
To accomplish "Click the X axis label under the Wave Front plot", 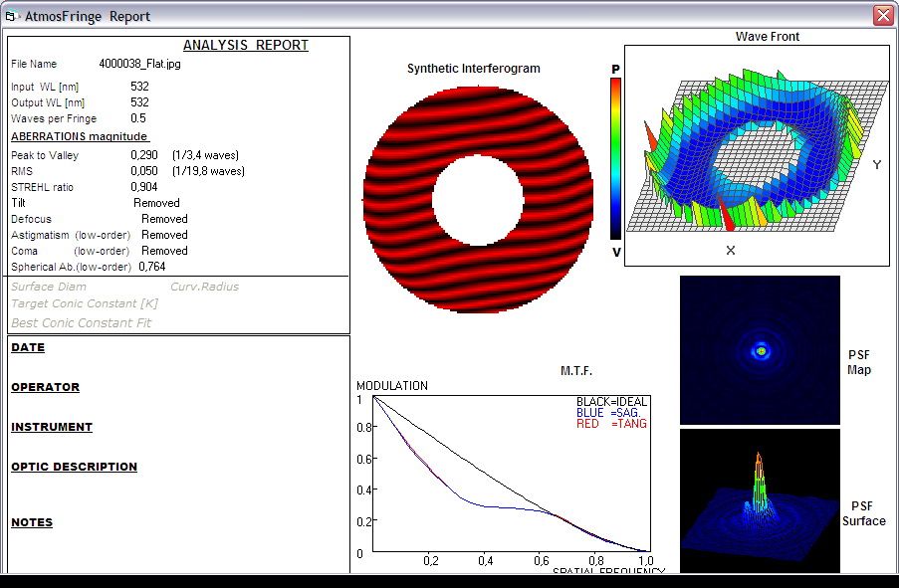I will point(731,251).
